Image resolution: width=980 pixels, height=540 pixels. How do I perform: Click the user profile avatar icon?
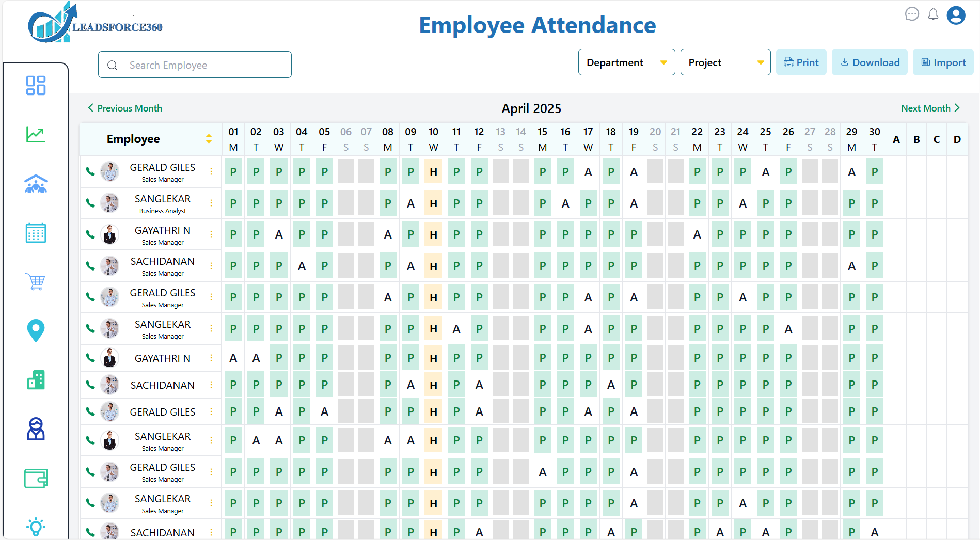956,15
